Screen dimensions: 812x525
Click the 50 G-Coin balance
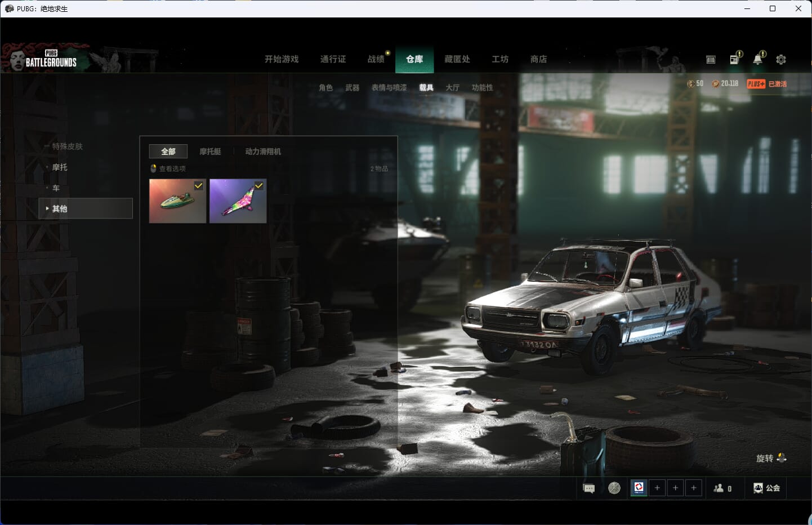tap(700, 83)
